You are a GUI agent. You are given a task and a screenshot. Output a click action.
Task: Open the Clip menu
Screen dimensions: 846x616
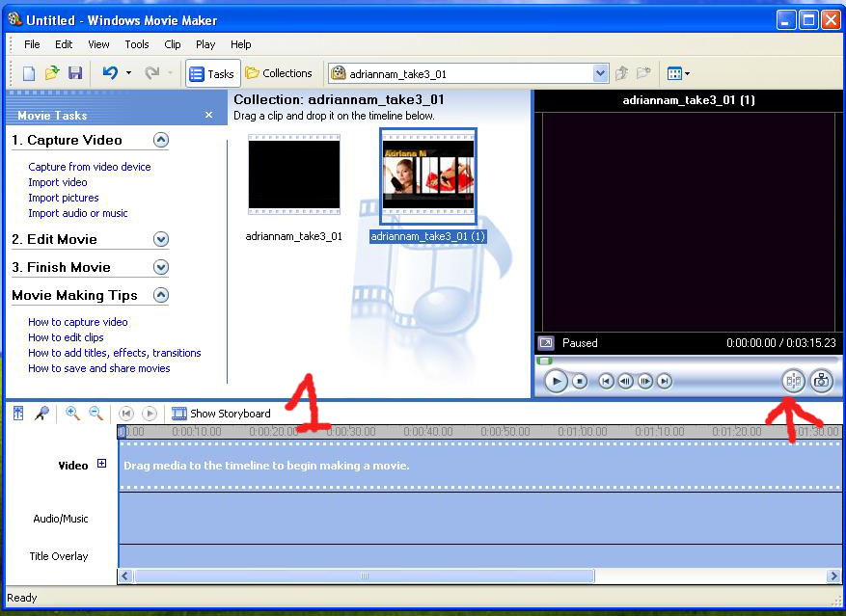click(173, 44)
